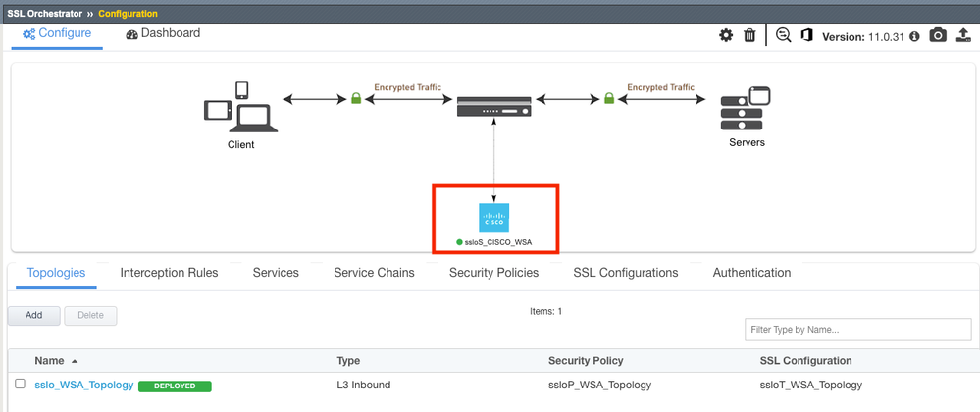Click the L3 Inbound type cell
The width and height of the screenshot is (980, 412).
click(364, 386)
